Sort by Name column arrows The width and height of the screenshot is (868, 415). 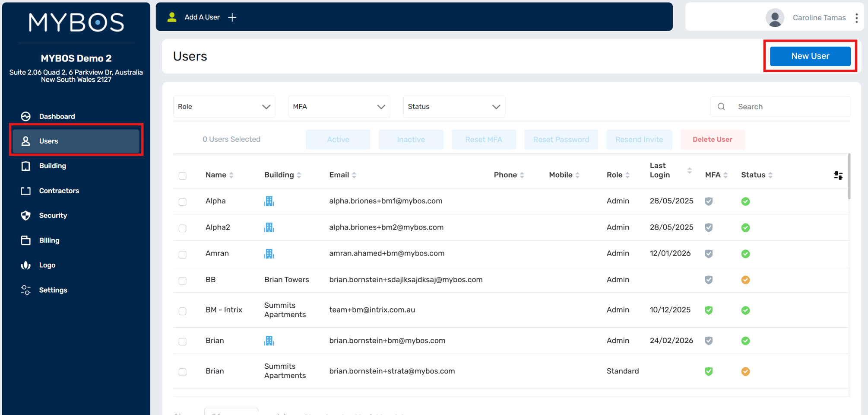(231, 175)
